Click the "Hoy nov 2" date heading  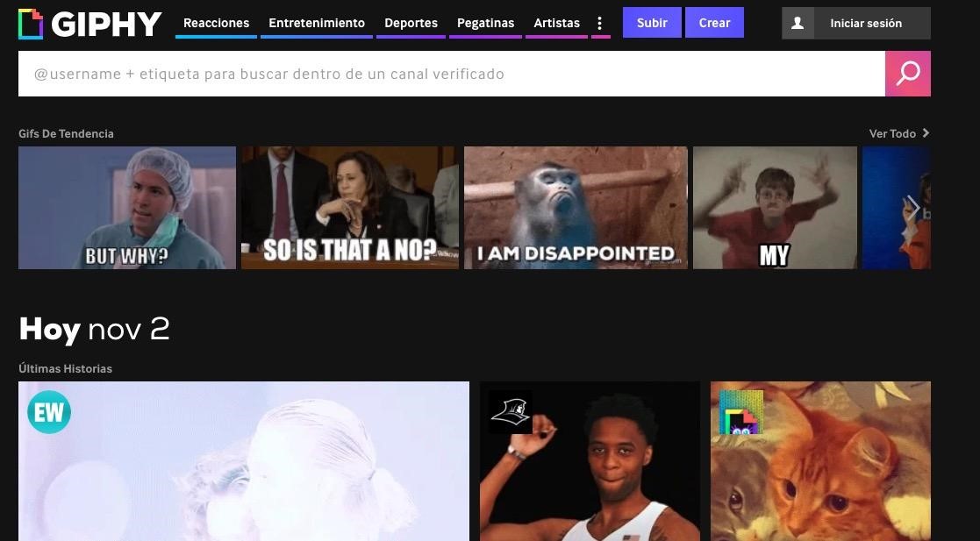(95, 329)
